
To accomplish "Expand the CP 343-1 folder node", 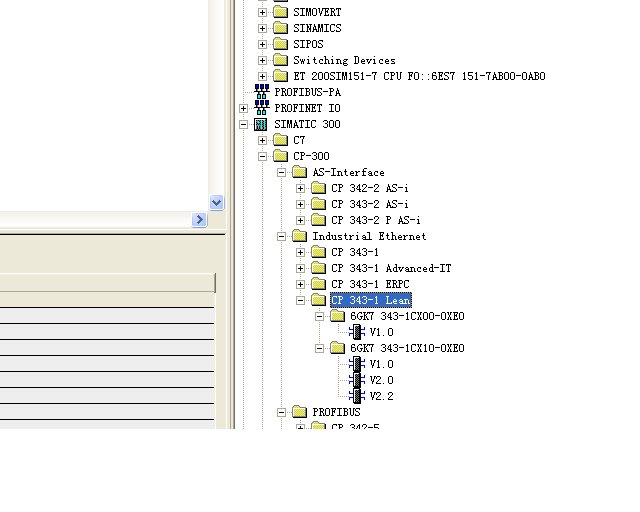I will [x=300, y=252].
